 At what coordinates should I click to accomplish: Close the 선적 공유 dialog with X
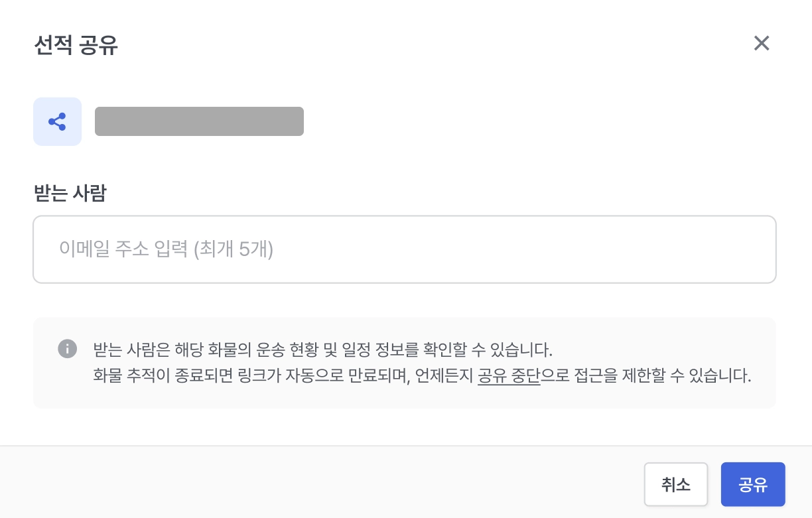click(761, 43)
